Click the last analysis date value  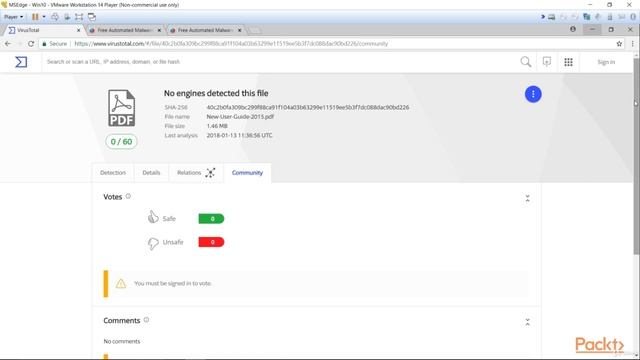tap(239, 136)
